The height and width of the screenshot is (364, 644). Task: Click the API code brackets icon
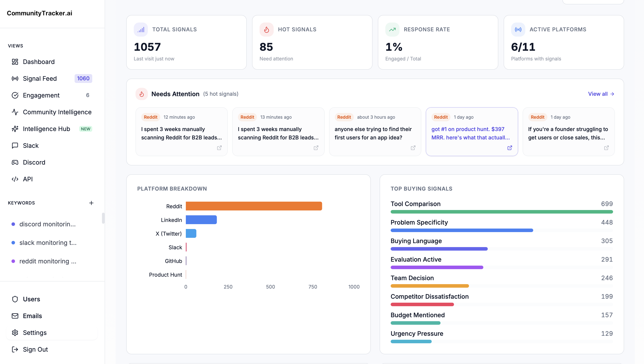[15, 179]
